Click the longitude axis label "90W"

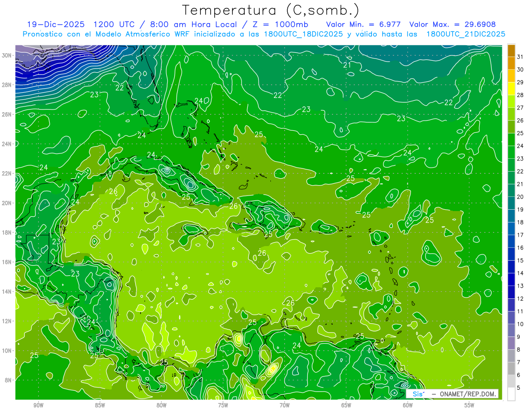tap(39, 405)
